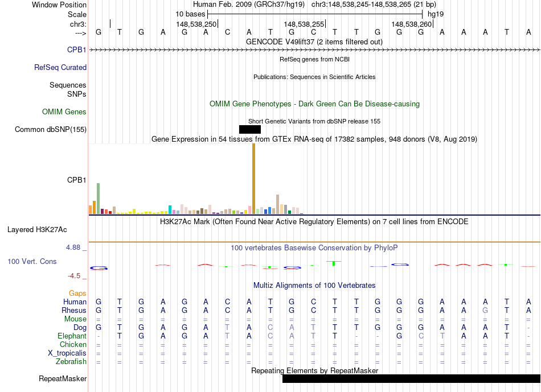This screenshot has width=541, height=392.
Task: Click the Gaps row label
Action: tap(77, 293)
